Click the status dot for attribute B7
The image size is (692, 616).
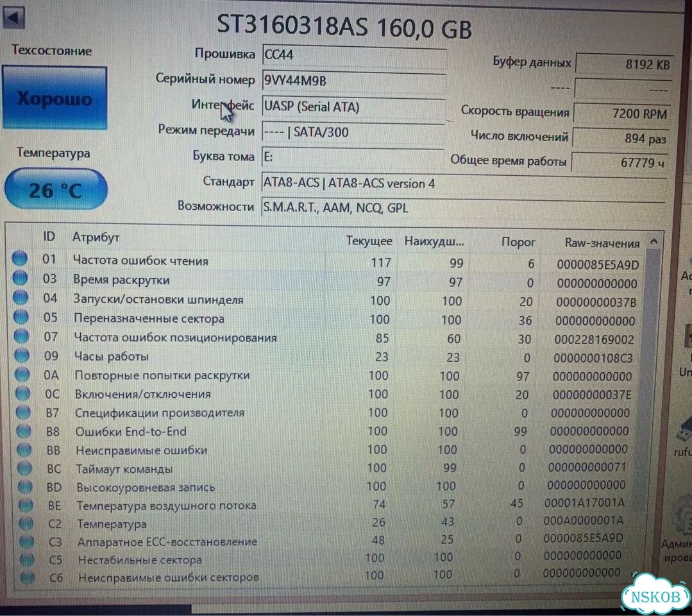click(x=23, y=413)
